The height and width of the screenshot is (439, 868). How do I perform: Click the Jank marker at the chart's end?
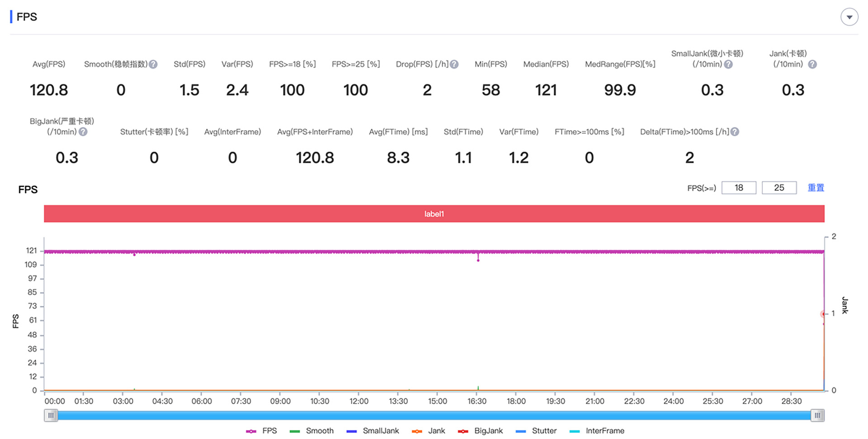[823, 314]
